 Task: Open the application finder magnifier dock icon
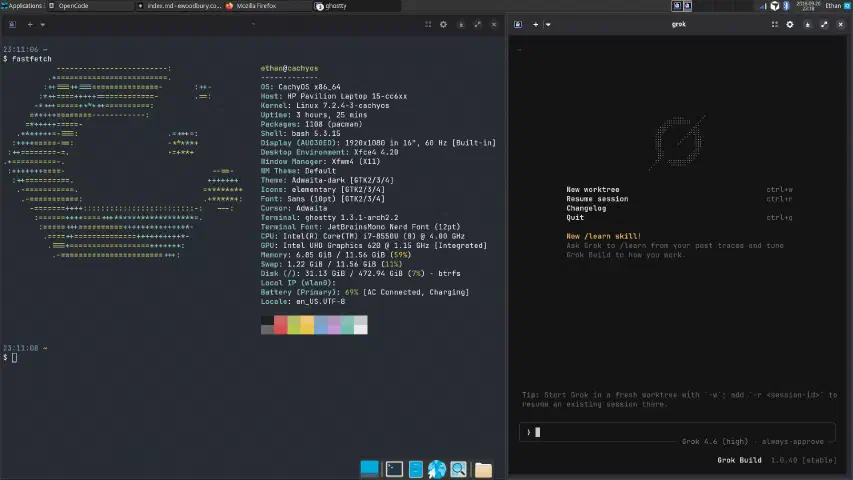(x=458, y=469)
